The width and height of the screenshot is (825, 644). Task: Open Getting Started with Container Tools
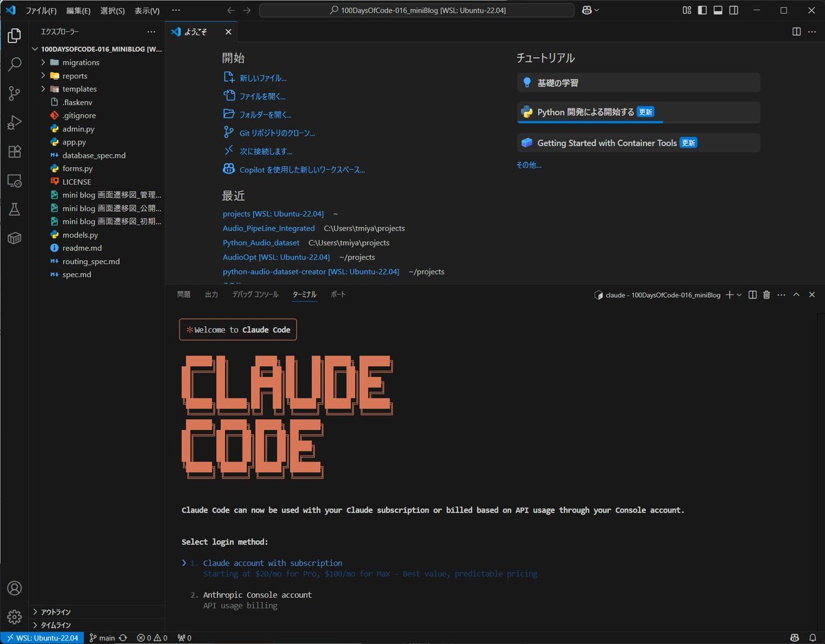pos(639,142)
